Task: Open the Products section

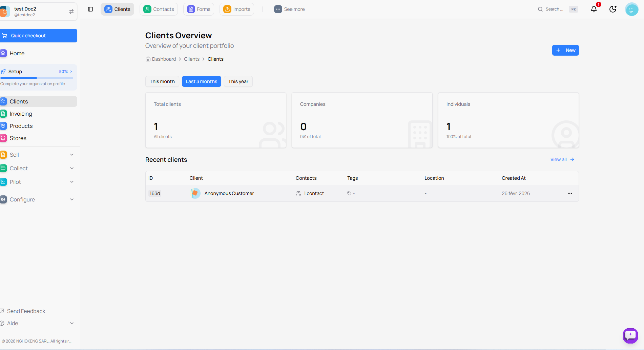Action: (x=21, y=125)
